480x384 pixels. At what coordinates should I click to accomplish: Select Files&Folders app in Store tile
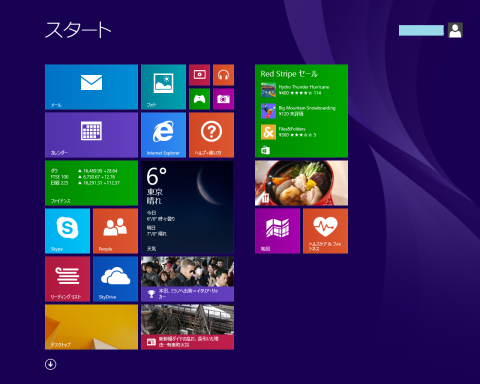point(288,132)
